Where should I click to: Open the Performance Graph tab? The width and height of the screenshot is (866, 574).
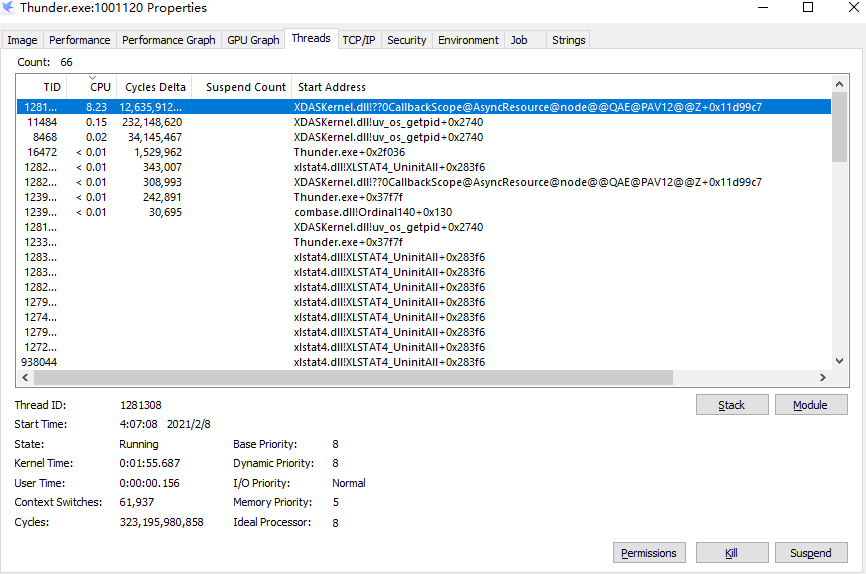[168, 40]
